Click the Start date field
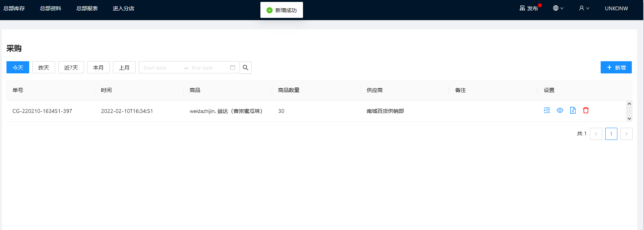 161,68
